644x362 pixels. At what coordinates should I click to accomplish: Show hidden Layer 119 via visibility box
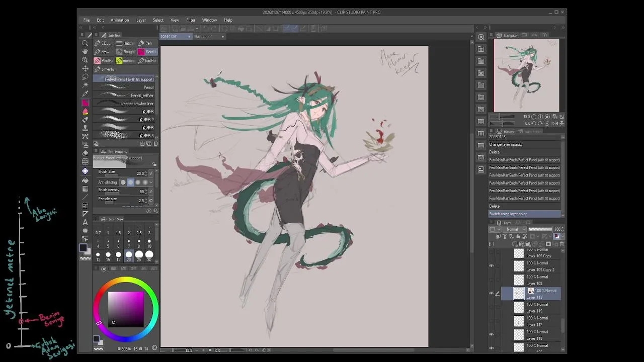click(x=492, y=308)
